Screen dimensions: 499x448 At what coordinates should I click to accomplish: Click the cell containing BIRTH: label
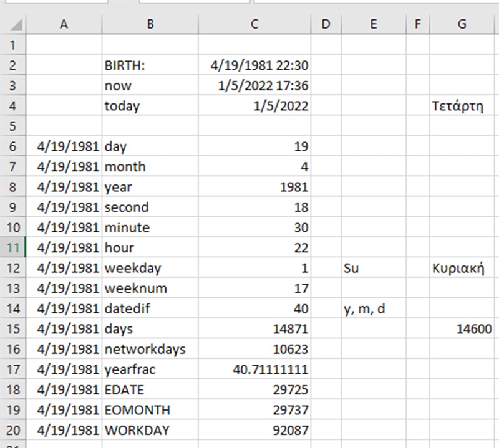click(150, 65)
